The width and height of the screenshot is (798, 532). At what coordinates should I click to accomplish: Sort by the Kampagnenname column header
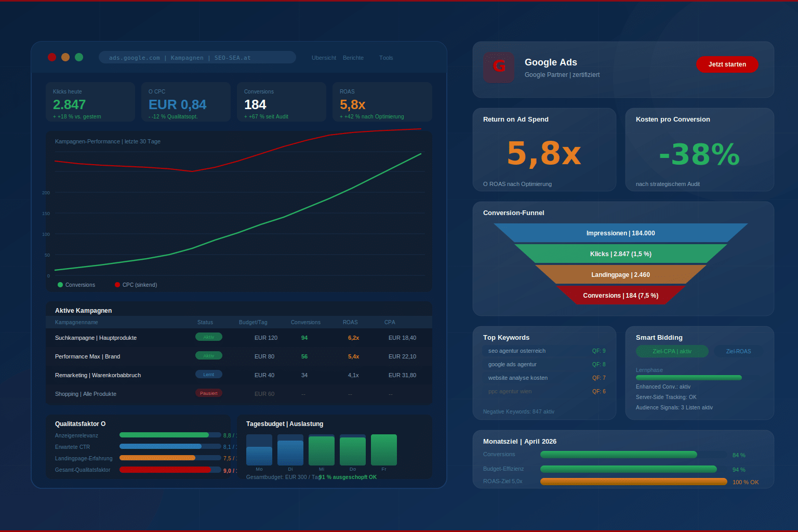76,322
